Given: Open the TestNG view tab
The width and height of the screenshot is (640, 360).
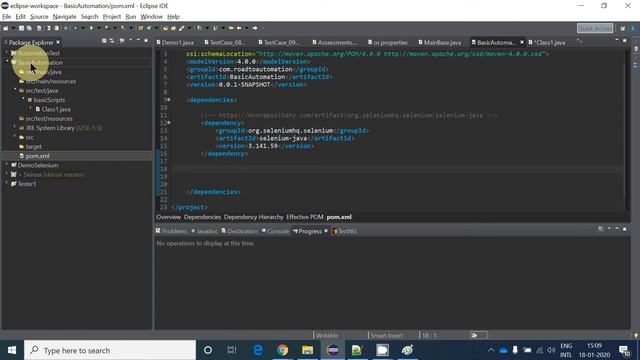Looking at the screenshot, I should click(344, 231).
